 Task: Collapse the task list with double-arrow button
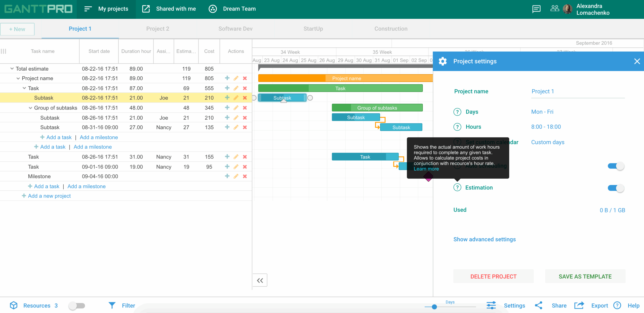click(260, 280)
